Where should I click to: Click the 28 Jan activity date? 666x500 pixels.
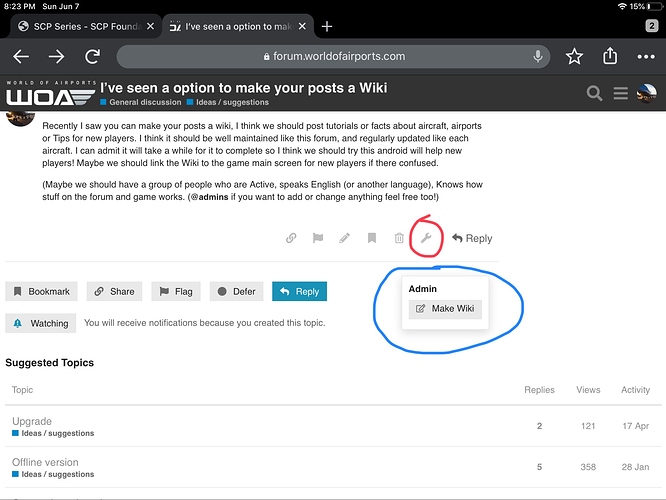coord(635,467)
